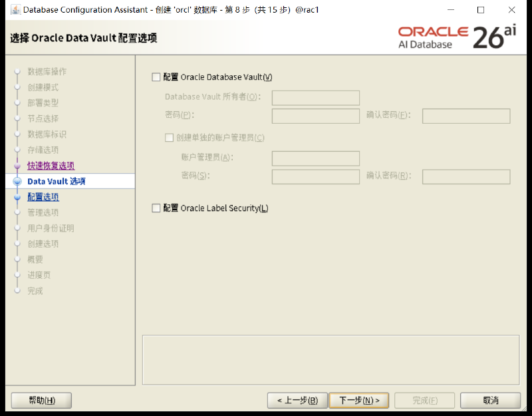
Task: Click the 密码(P) password field
Action: (315, 116)
